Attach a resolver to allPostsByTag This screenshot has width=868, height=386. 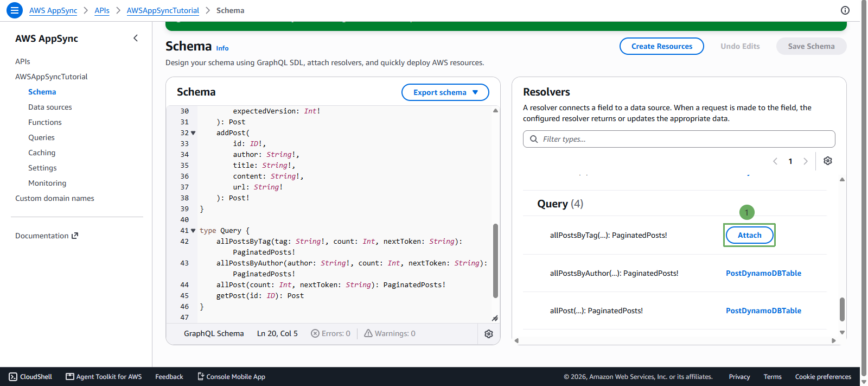(x=749, y=235)
